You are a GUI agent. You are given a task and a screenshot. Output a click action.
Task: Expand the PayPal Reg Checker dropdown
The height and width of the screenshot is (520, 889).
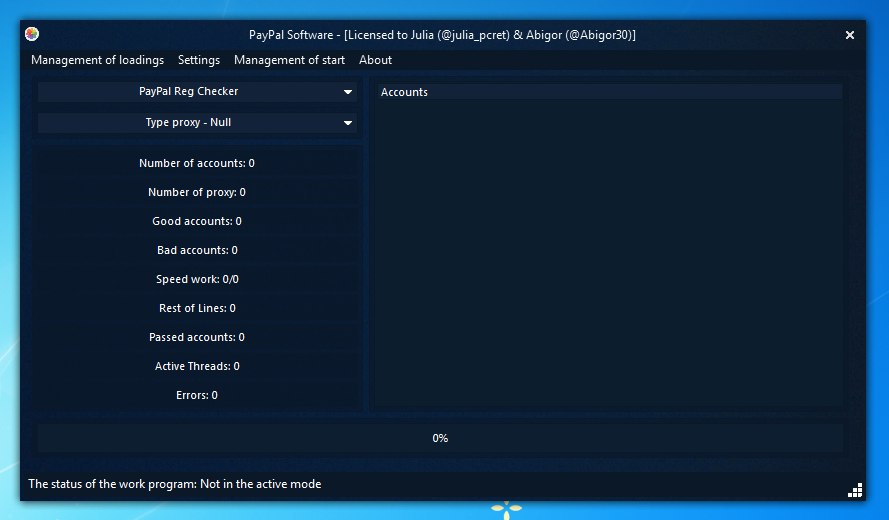[197, 91]
